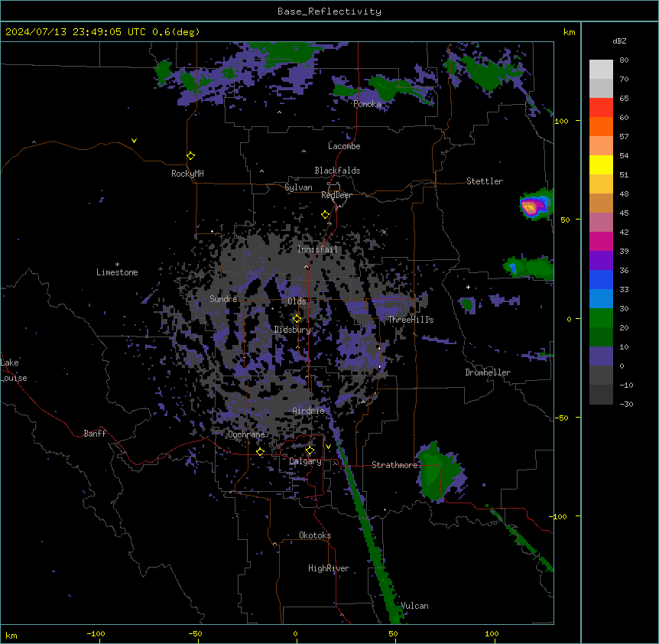Select the Ponoka label
The height and width of the screenshot is (644, 659).
tap(367, 104)
